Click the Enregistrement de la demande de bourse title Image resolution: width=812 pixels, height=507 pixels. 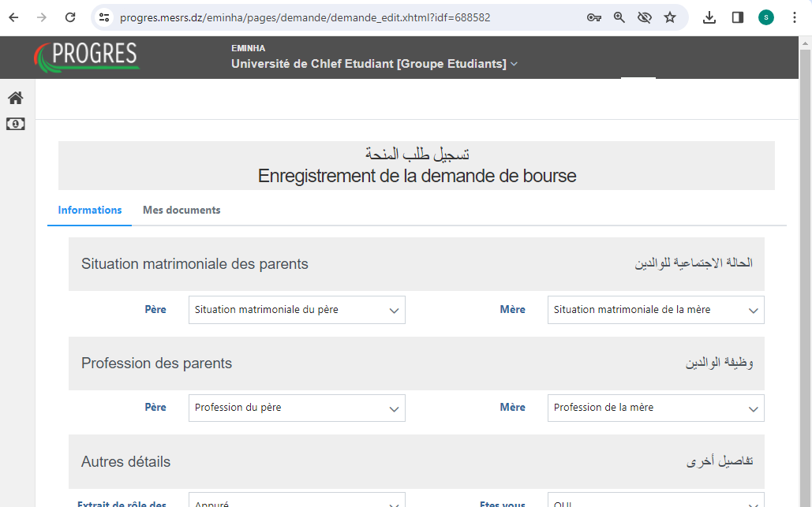[x=417, y=176]
